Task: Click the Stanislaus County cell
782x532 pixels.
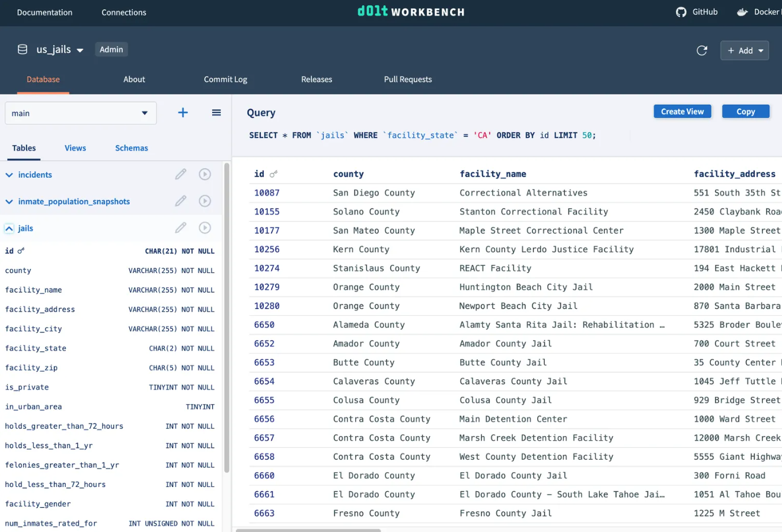Action: tap(376, 268)
